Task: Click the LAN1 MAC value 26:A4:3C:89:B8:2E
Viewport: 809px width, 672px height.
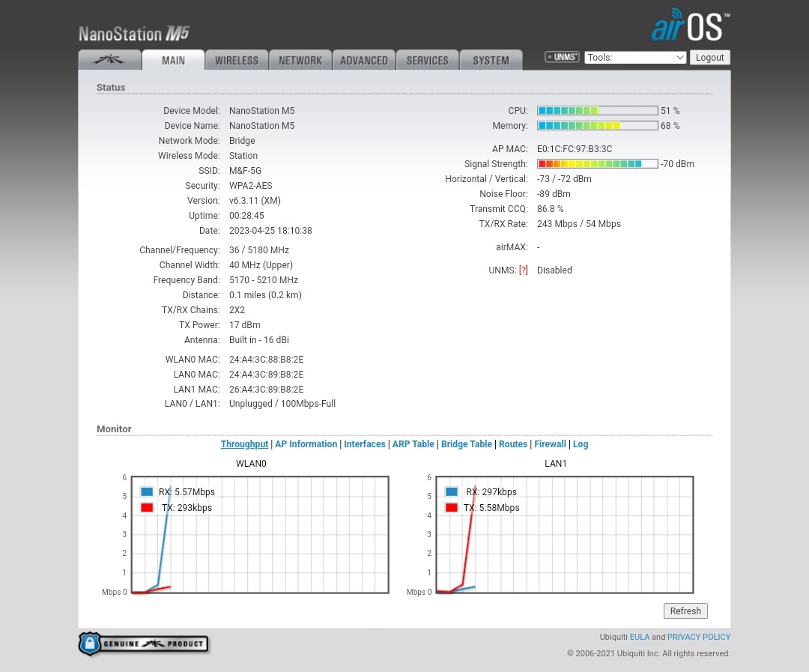Action: point(266,389)
